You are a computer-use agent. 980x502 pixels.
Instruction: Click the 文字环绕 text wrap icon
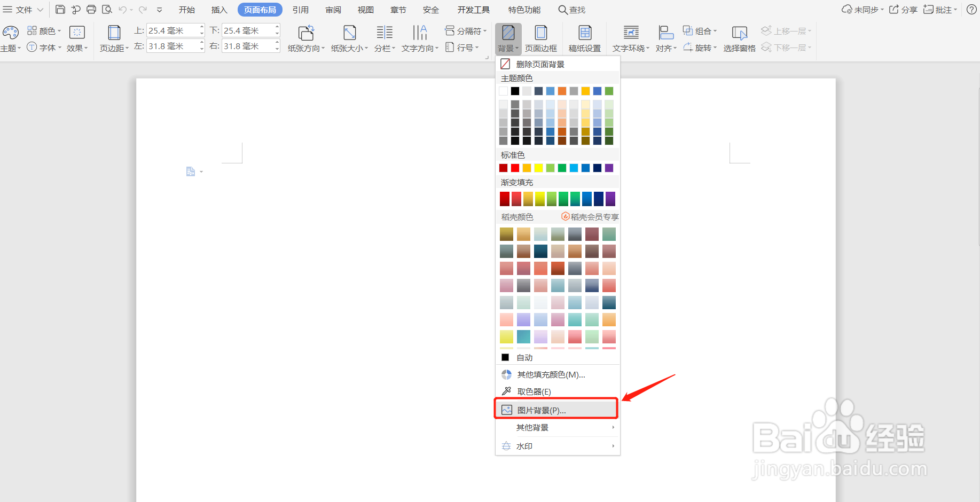point(631,33)
